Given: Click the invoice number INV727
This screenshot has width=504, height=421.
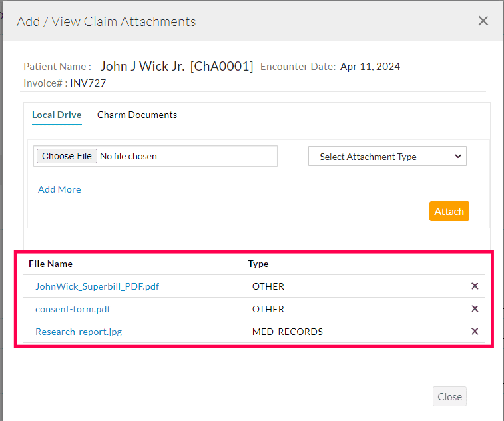Looking at the screenshot, I should tap(88, 83).
